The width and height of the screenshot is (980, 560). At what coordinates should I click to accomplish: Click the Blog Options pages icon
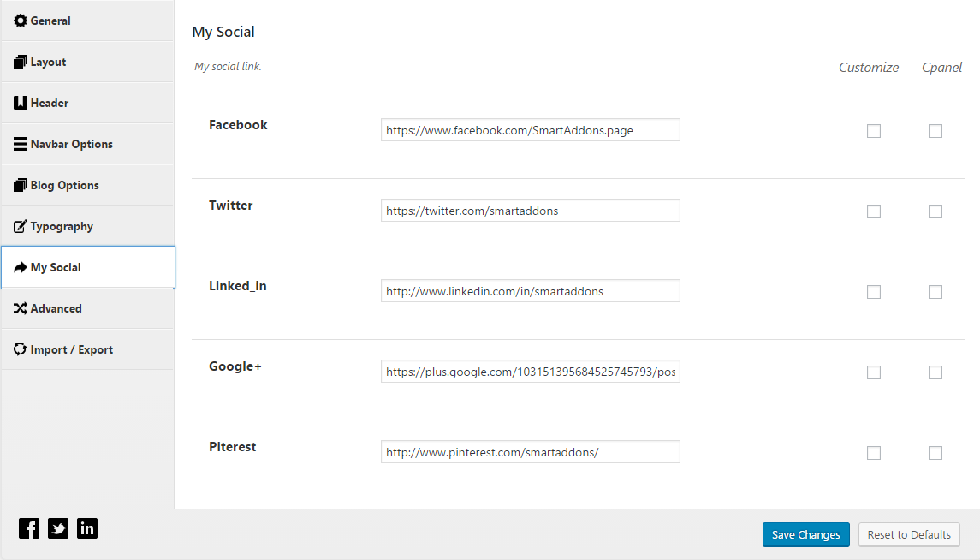click(x=21, y=185)
